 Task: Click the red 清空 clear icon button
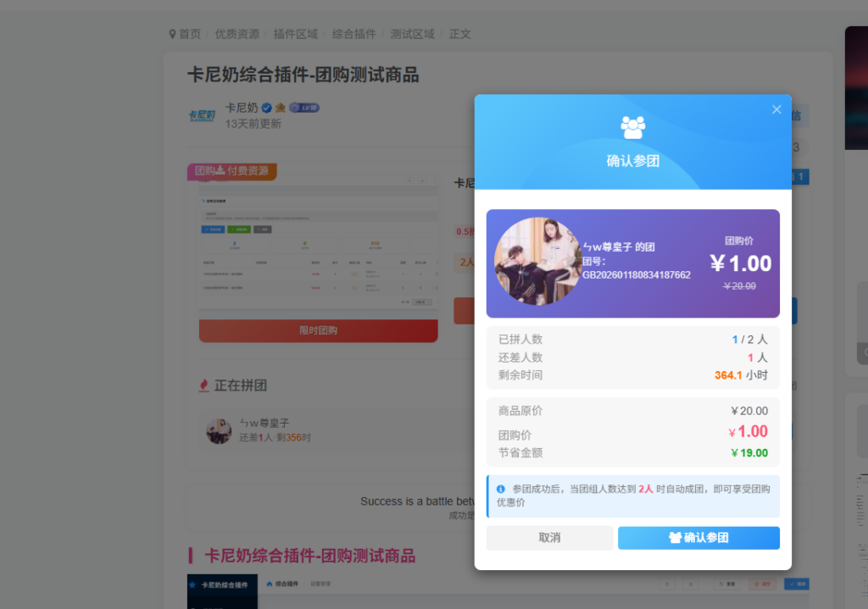pyautogui.click(x=762, y=584)
